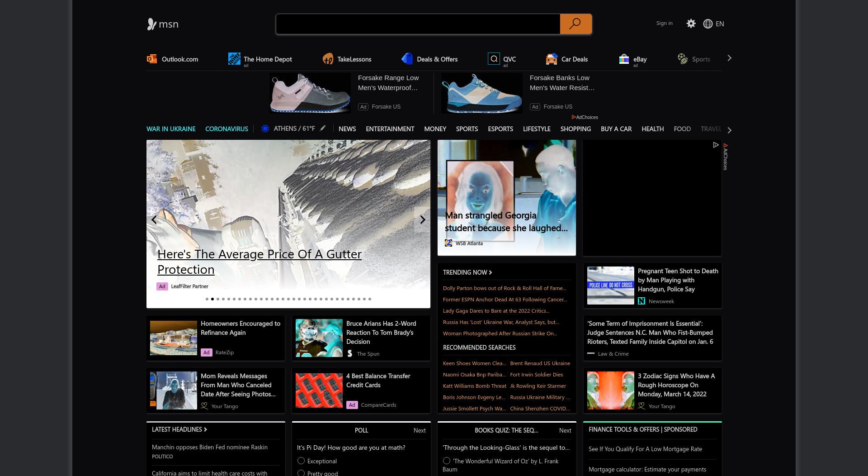Select Exceptional poll answer
This screenshot has width=868, height=476.
click(301, 461)
